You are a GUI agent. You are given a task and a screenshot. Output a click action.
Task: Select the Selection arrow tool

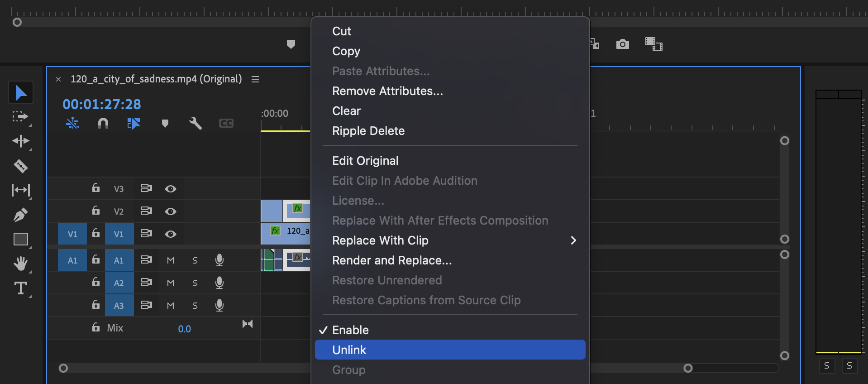click(21, 93)
